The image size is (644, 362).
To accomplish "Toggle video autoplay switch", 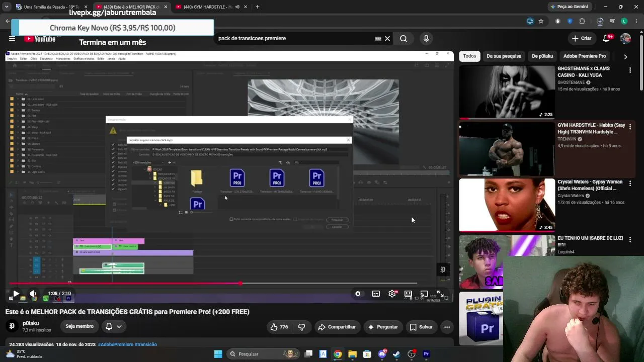I will tap(358, 294).
